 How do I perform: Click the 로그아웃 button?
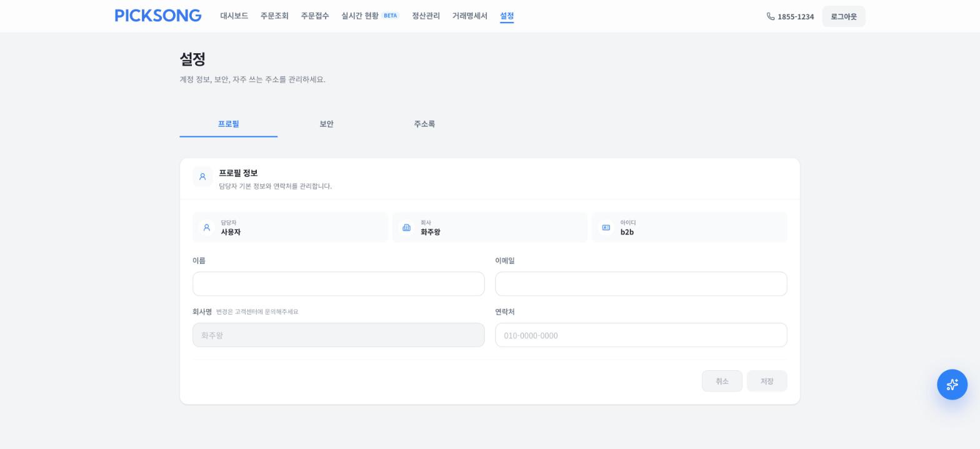pos(844,16)
